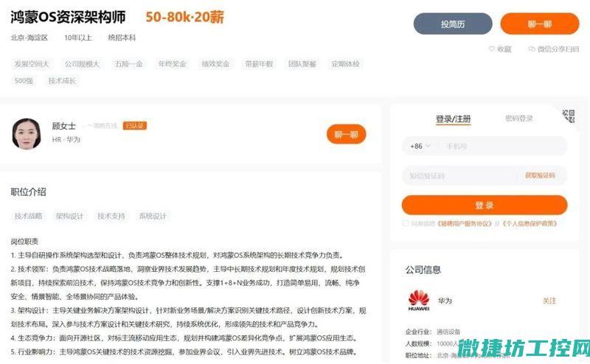The height and width of the screenshot is (364, 590).
Task: Open the 个人信息保护政策 link
Action: click(x=530, y=223)
